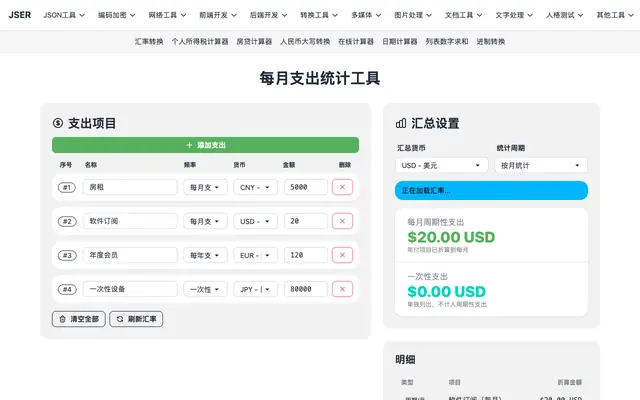Open the 网络工具 menu
This screenshot has width=640, height=400.
pyautogui.click(x=167, y=15)
